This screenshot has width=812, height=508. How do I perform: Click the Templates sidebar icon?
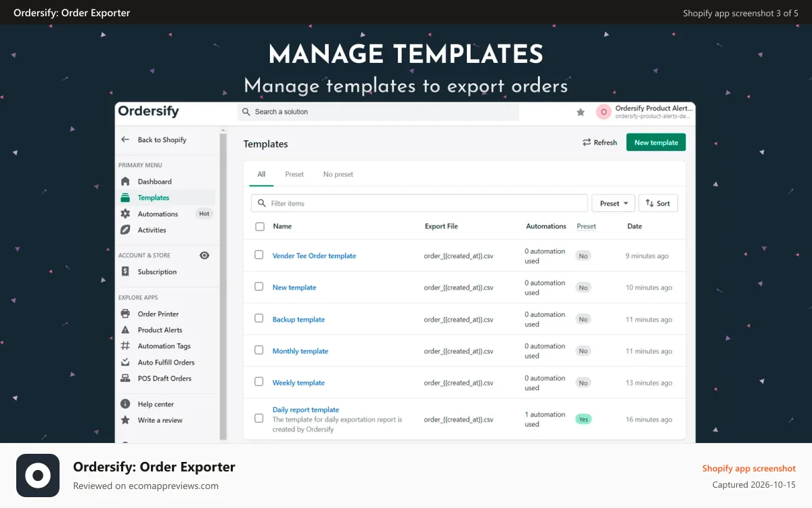(125, 198)
